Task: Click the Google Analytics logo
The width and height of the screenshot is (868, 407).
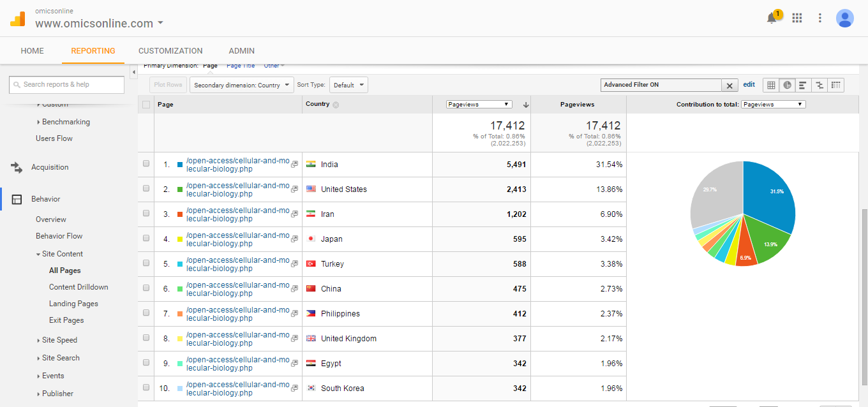Action: click(x=17, y=18)
